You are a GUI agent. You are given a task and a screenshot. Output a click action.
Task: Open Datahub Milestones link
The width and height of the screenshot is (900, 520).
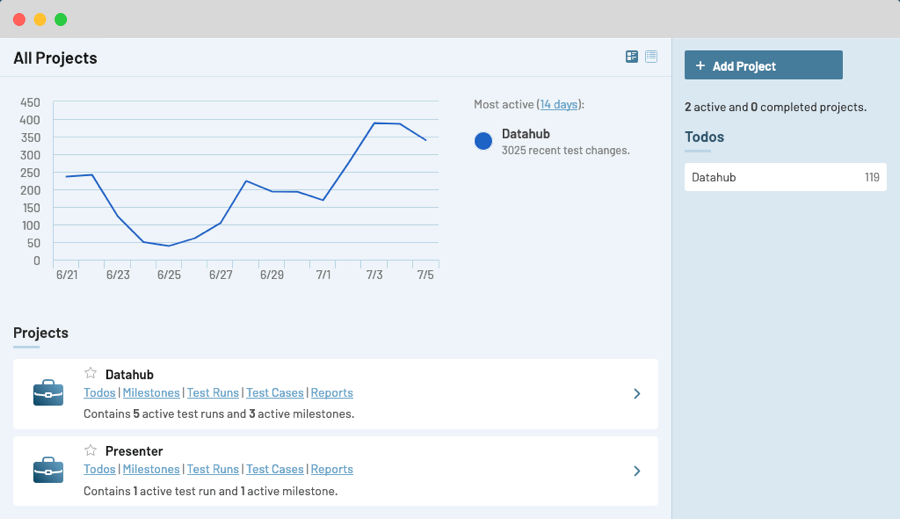click(151, 393)
